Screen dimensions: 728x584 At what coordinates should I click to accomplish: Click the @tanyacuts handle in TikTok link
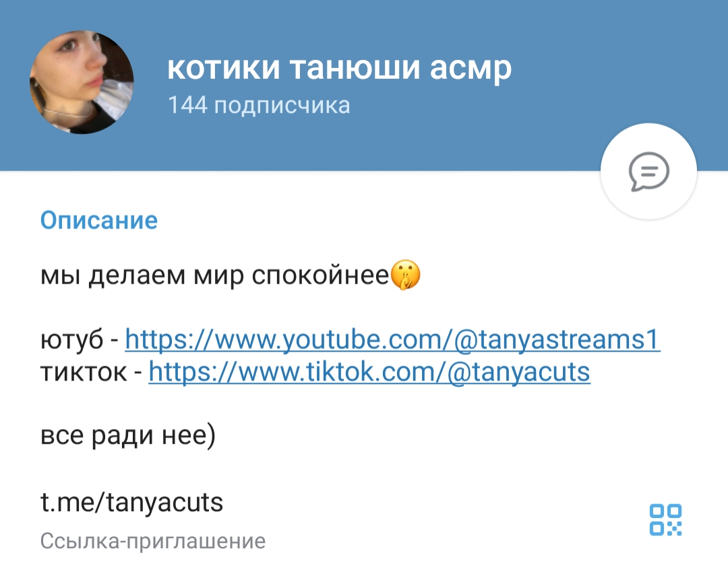pyautogui.click(x=518, y=372)
